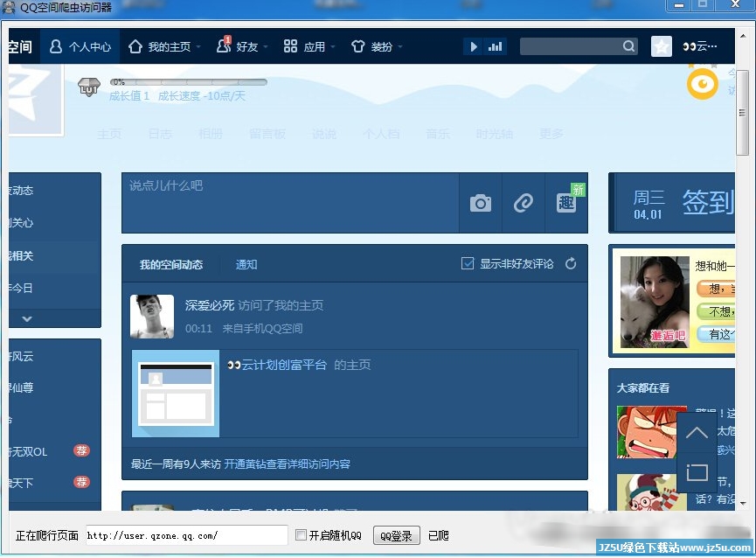Open 个人中心 personal center tab
756x558 pixels.
pos(80,46)
